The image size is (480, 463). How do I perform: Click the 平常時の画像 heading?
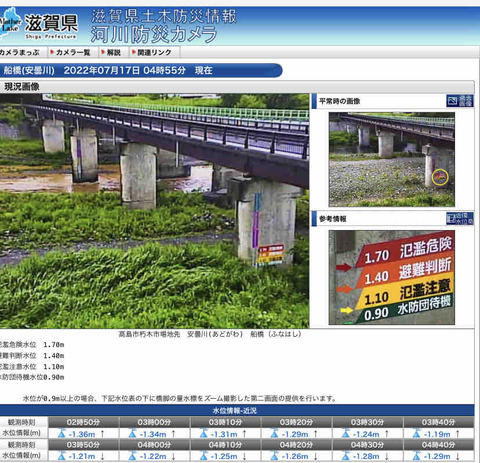coord(339,101)
